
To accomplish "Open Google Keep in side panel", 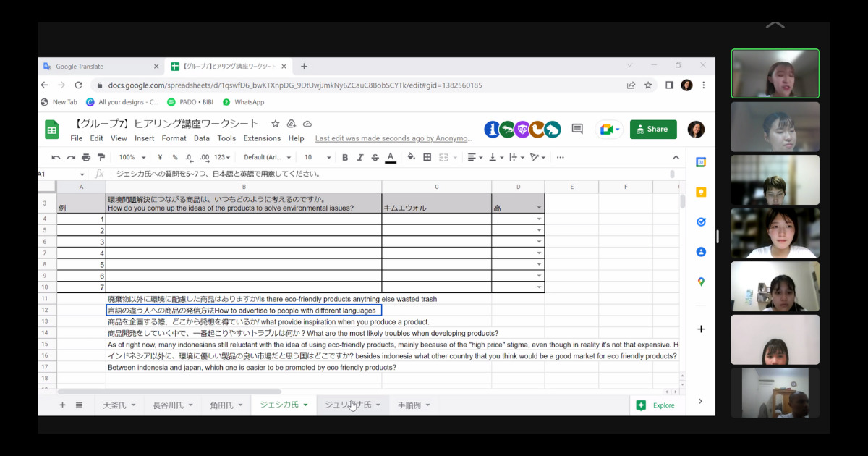I will 701,193.
